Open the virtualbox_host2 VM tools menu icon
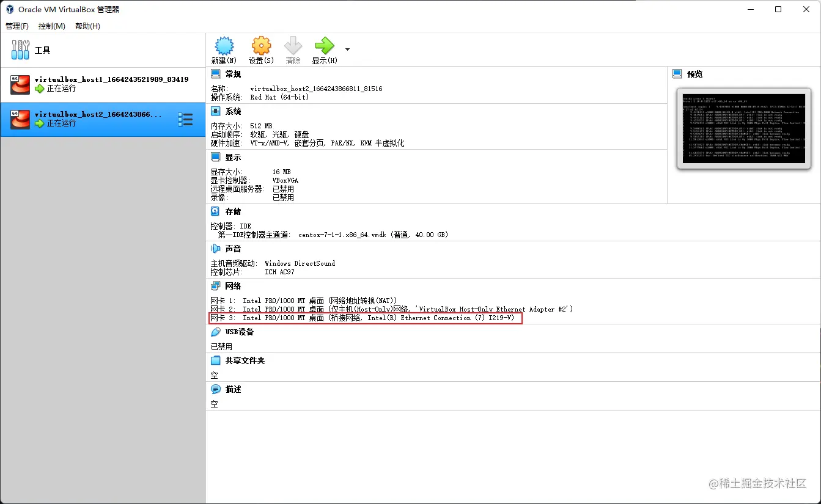Viewport: 821px width, 504px height. 185,120
